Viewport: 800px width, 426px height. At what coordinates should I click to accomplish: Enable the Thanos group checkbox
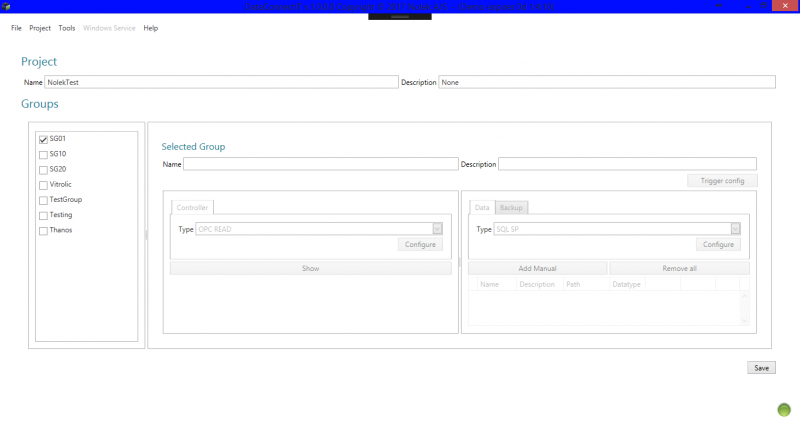43,231
